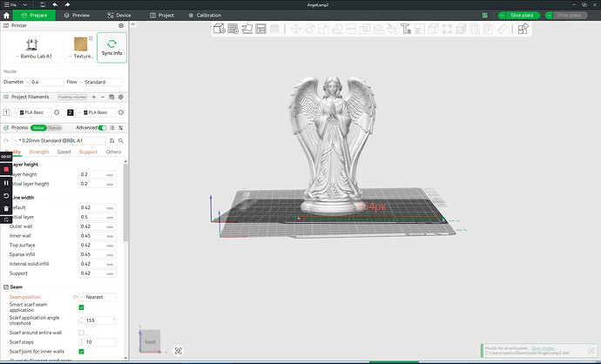Viewport: 601px width, 364px height.
Task: Switch to the Device tab
Action: point(119,16)
